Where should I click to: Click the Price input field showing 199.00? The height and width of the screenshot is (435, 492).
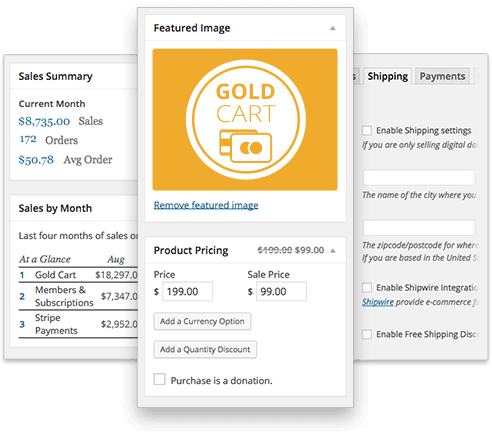pos(187,292)
